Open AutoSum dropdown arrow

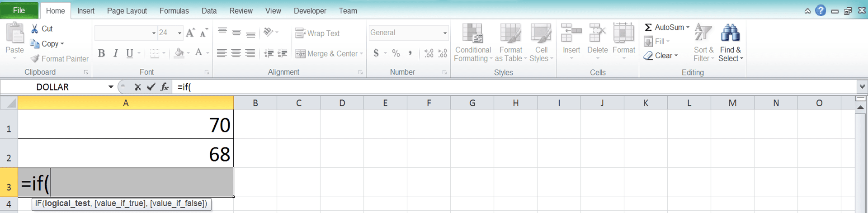pyautogui.click(x=688, y=28)
